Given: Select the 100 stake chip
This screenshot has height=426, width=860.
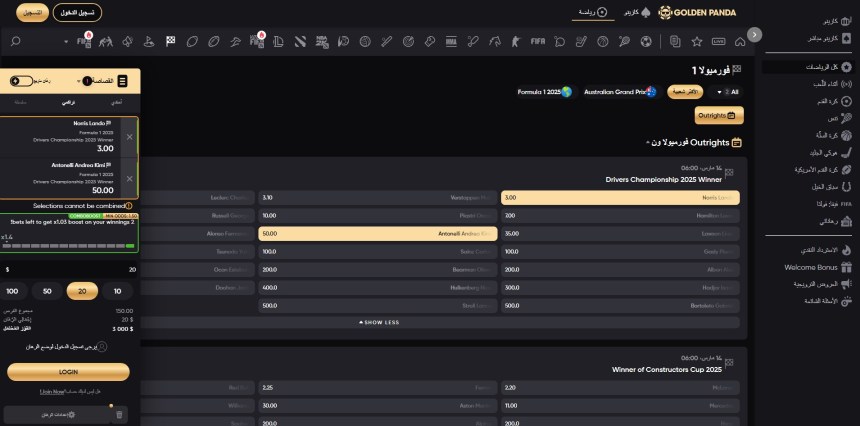Looking at the screenshot, I should pos(12,291).
